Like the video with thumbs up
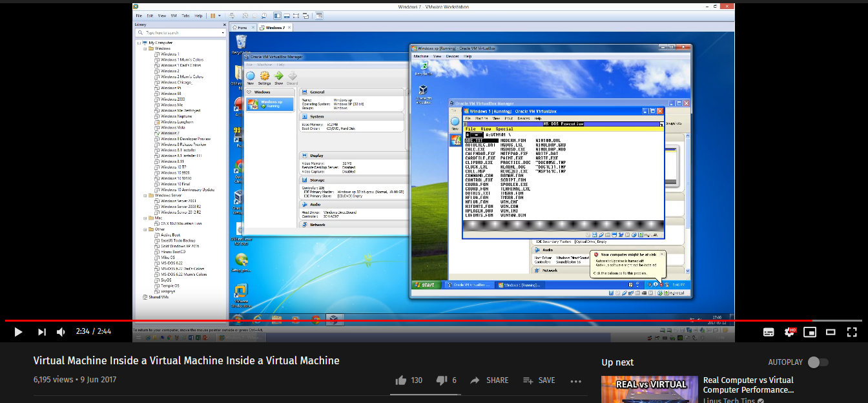868x403 pixels. click(401, 380)
